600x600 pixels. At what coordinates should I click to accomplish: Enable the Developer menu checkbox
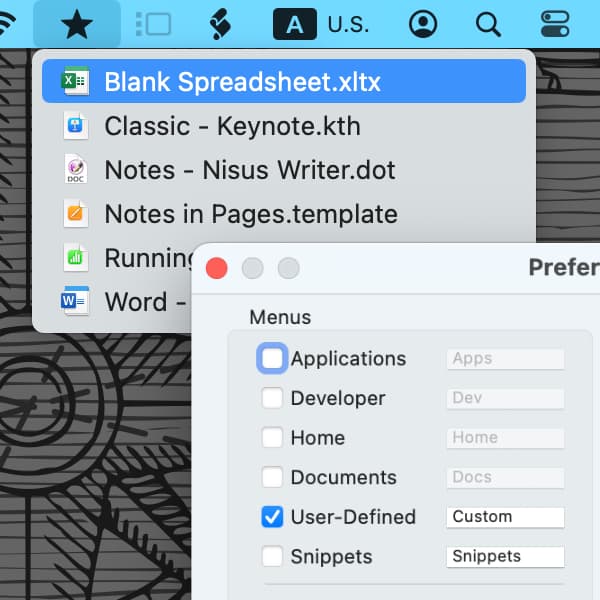272,398
